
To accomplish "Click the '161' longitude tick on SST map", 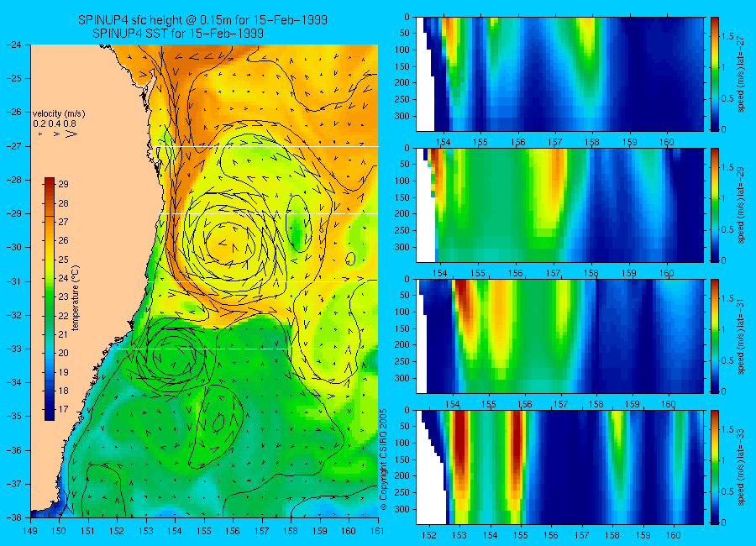I will (377, 531).
